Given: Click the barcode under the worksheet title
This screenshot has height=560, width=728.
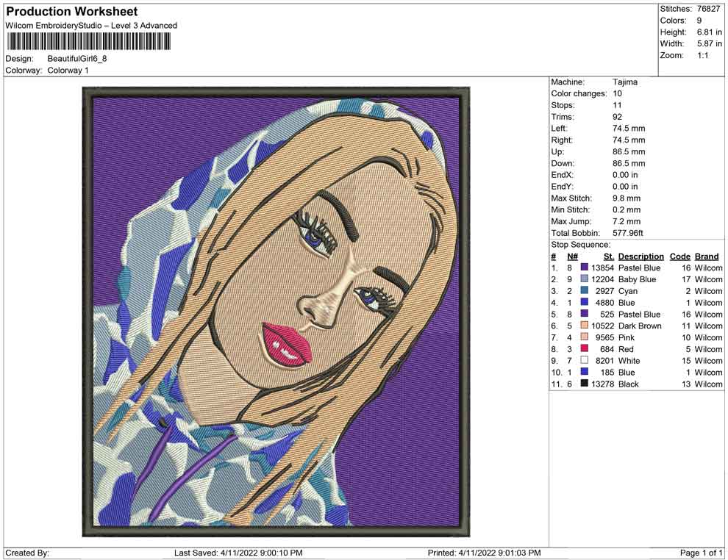Looking at the screenshot, I should click(x=88, y=41).
